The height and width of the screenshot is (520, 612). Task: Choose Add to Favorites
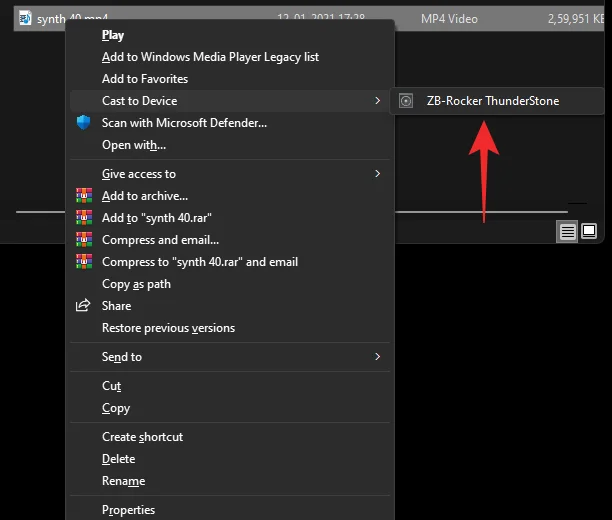tap(230, 79)
